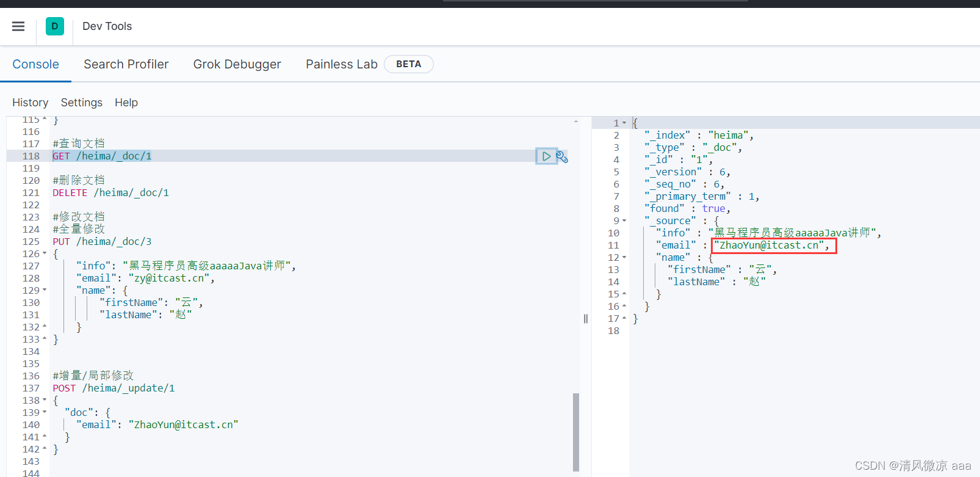Open the Grok Debugger tab
Screen dimensions: 980x477
(x=237, y=64)
